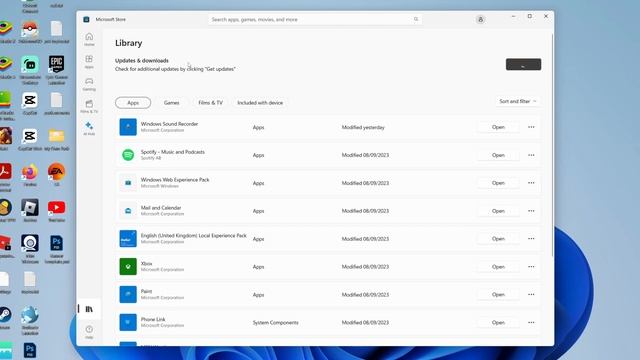This screenshot has width=640, height=360.
Task: Click the user profile avatar icon
Action: [480, 19]
